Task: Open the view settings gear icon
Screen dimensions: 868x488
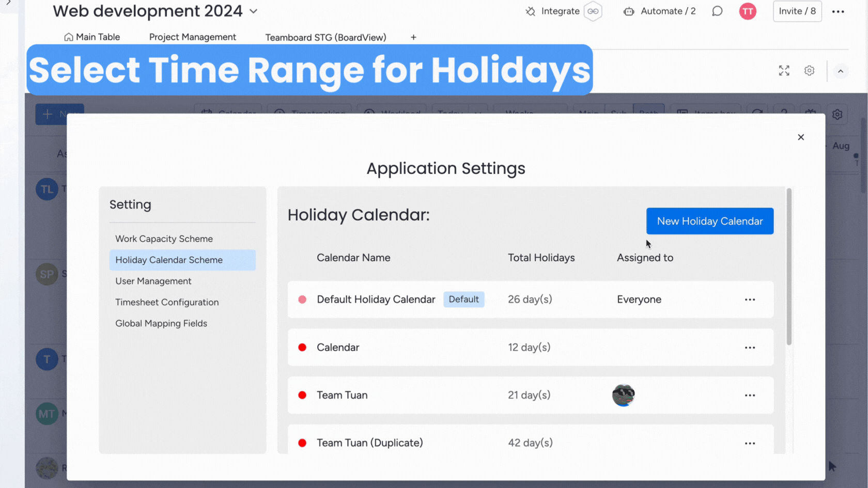Action: point(809,71)
